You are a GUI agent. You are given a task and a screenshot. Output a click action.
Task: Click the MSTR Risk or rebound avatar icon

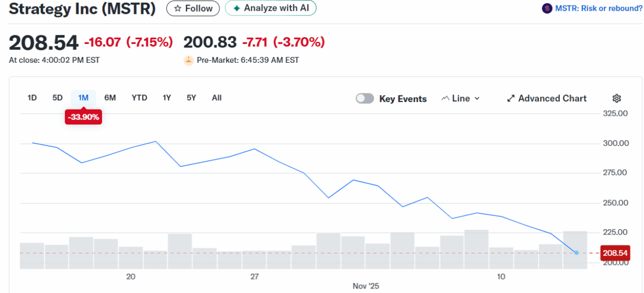click(x=547, y=9)
